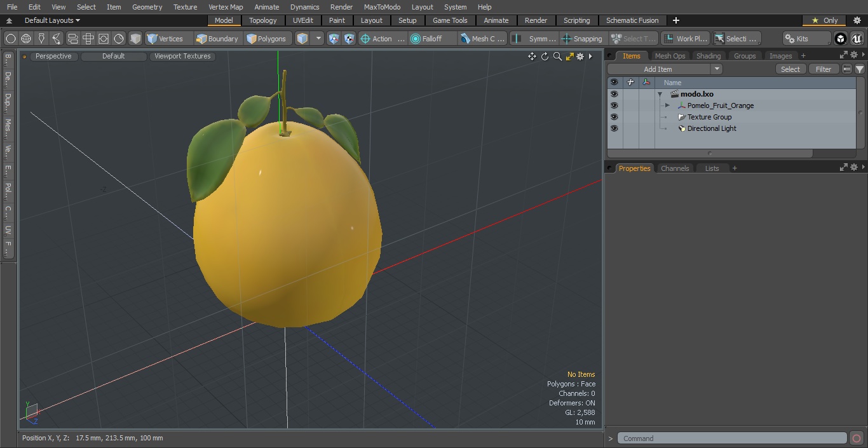Click the viewport pan move icon
868x448 pixels.
tap(532, 56)
